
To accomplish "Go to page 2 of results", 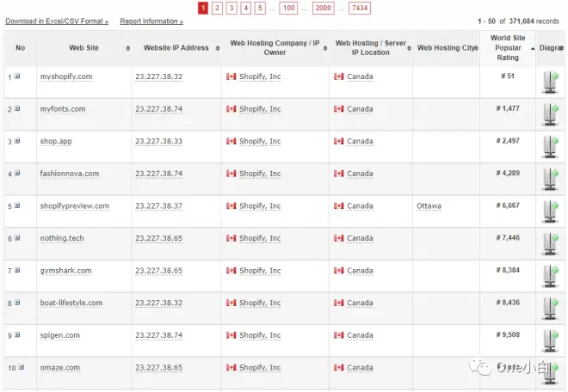I will 217,9.
